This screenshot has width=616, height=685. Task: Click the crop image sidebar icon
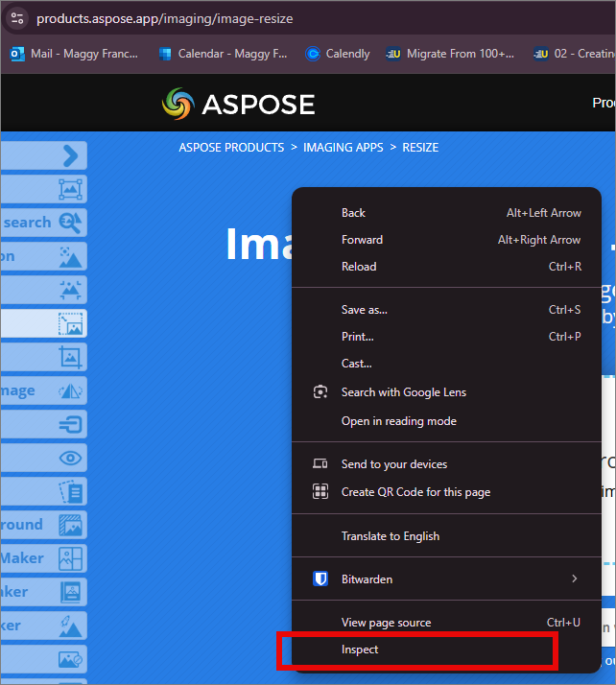70,357
